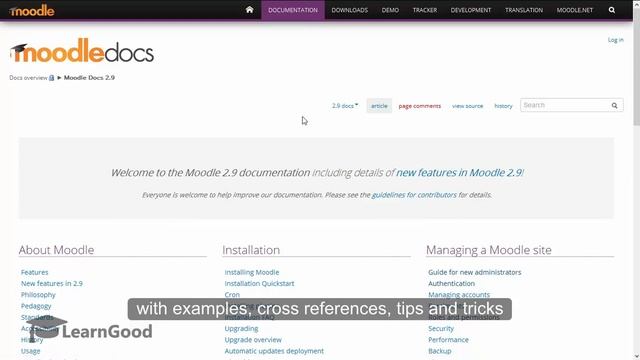The image size is (640, 360).
Task: Click the home icon in the top navigation
Action: pyautogui.click(x=249, y=10)
